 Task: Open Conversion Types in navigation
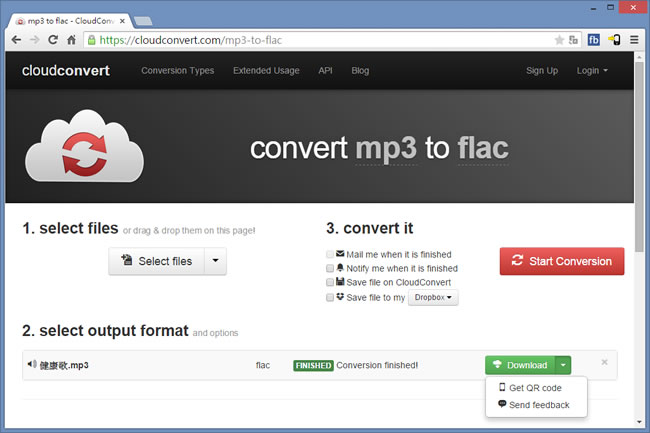[178, 70]
